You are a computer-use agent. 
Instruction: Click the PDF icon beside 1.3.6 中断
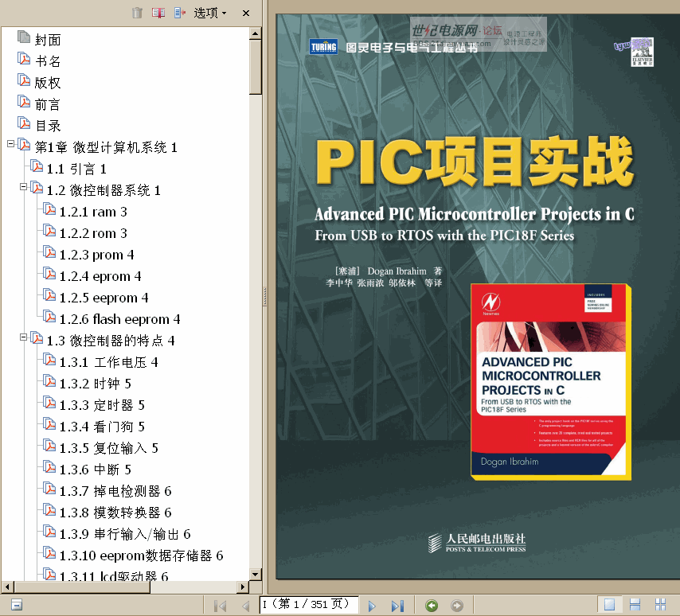[x=49, y=467]
